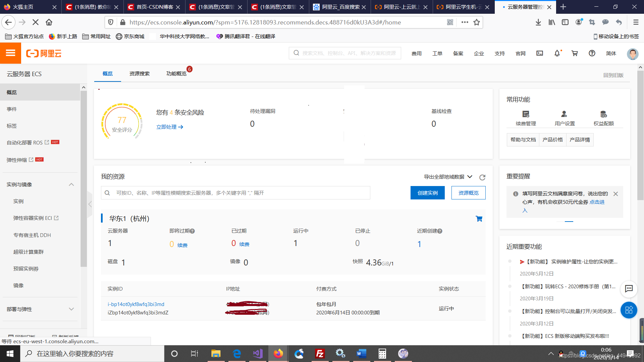Open the user avatar menu
This screenshot has width=644, height=362.
tap(633, 54)
